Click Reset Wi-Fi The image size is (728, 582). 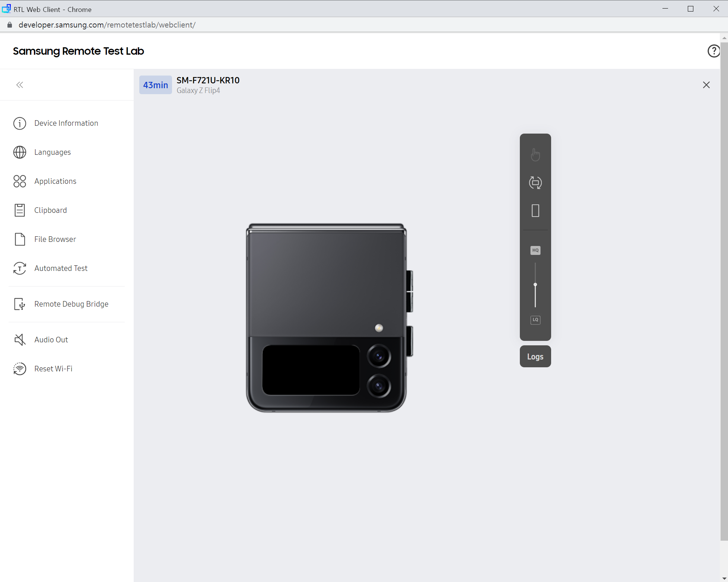point(53,369)
